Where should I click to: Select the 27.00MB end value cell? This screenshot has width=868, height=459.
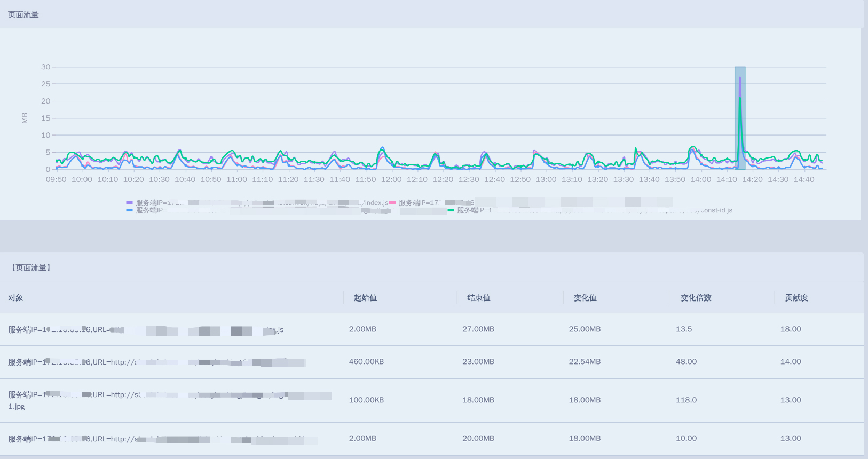(478, 329)
